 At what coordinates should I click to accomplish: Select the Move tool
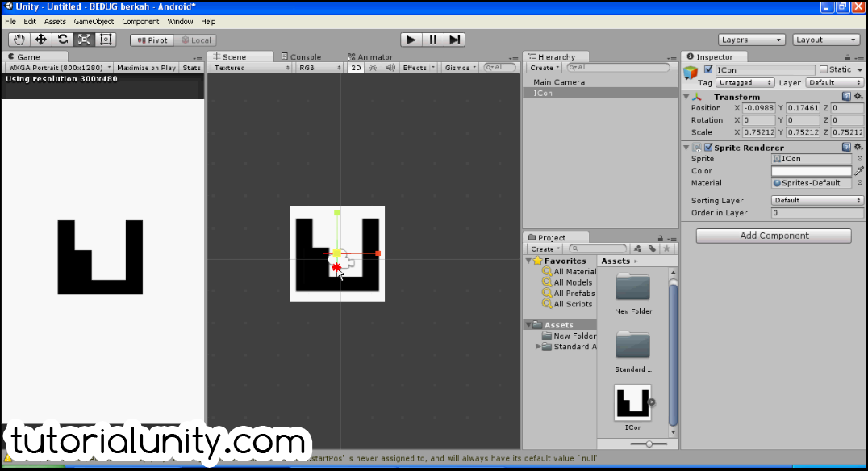(x=41, y=39)
